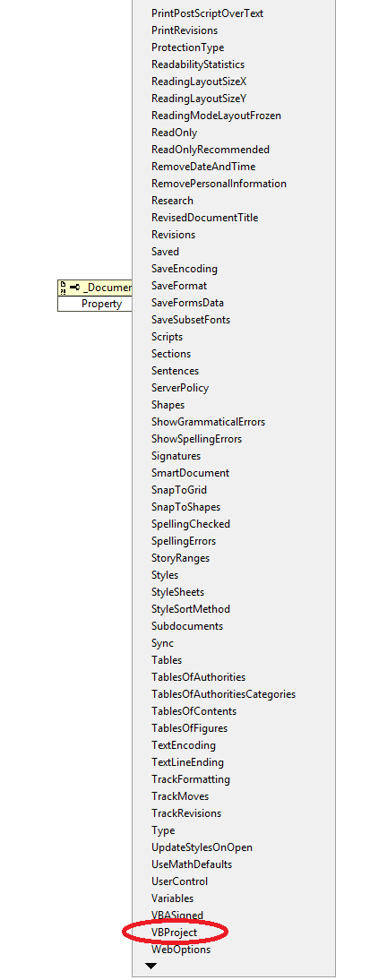Screen dimensions: 387x980
Task: Pick UserControl from the list
Action: click(180, 881)
